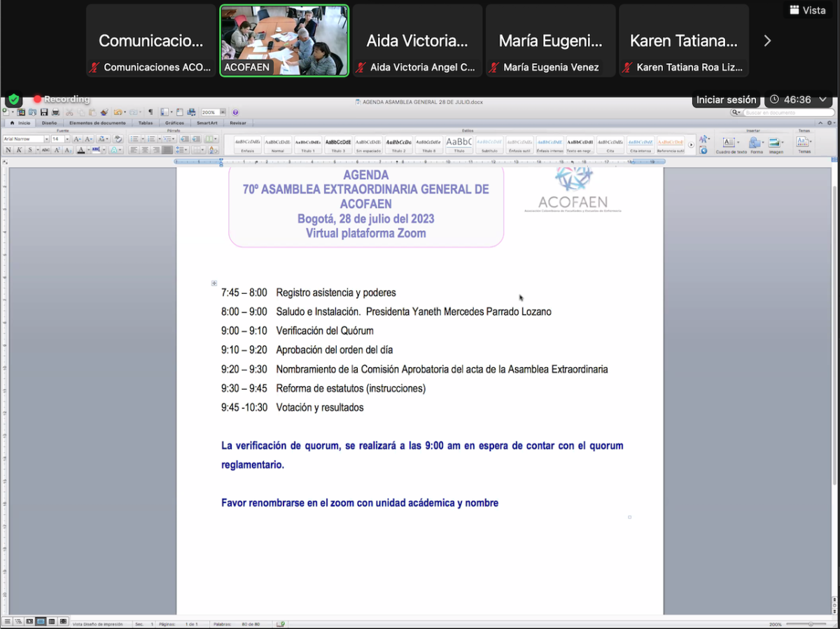Click the Forma shapes icon

[x=756, y=143]
